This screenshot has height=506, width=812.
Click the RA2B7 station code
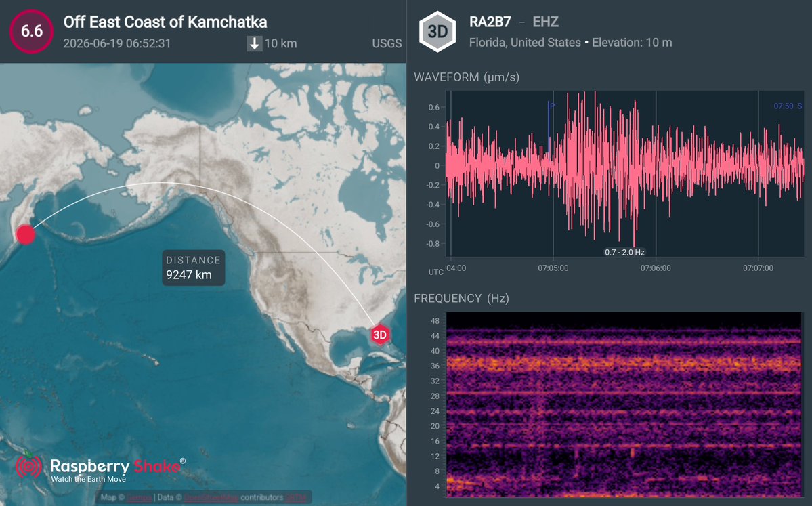[x=490, y=22]
